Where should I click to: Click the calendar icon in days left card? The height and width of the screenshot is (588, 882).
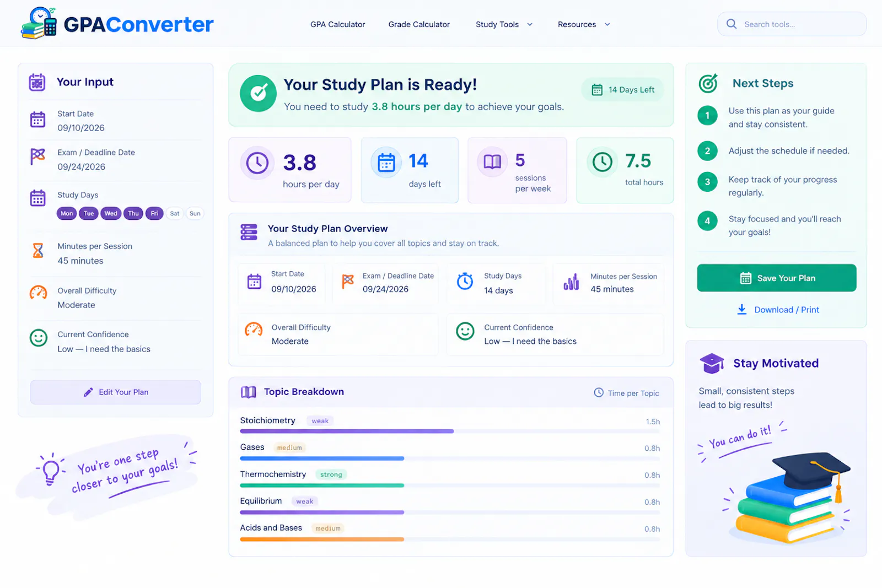click(386, 163)
